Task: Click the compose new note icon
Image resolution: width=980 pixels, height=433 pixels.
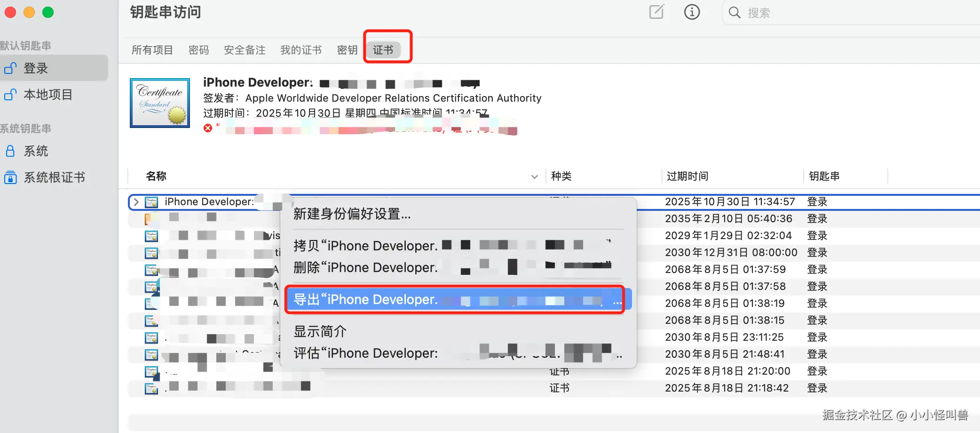Action: coord(656,12)
